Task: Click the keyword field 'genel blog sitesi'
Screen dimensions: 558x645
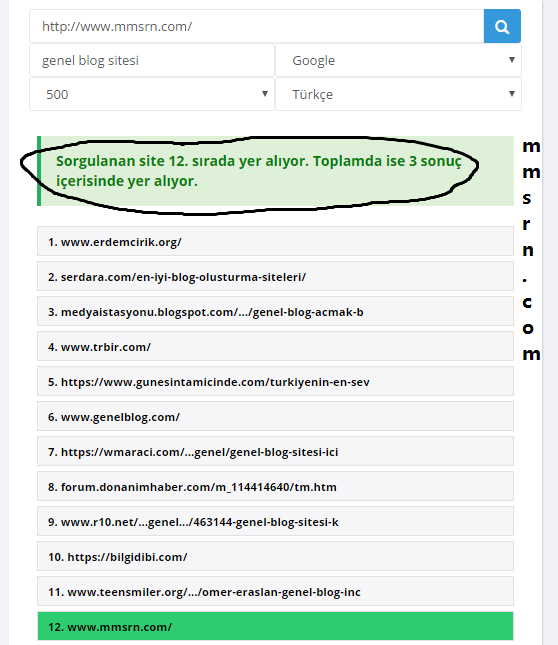Action: click(152, 60)
